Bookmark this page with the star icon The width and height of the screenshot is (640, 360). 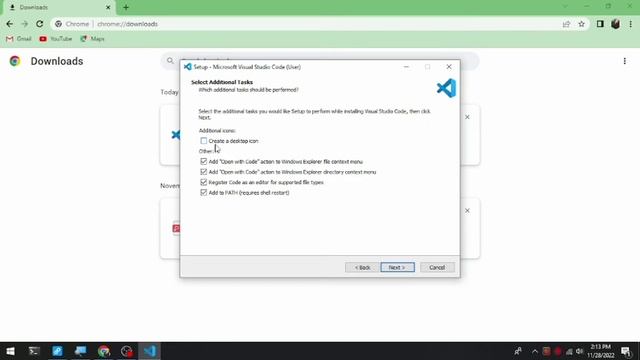[x=582, y=24]
